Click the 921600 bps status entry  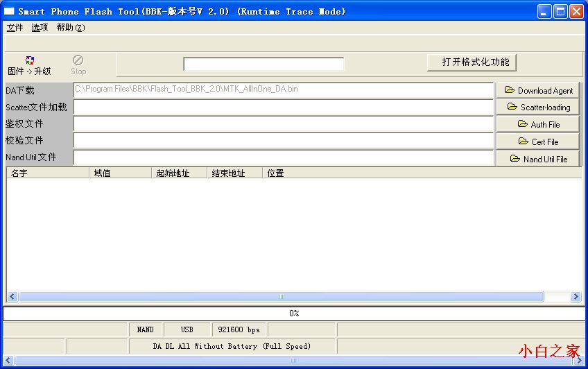[239, 329]
